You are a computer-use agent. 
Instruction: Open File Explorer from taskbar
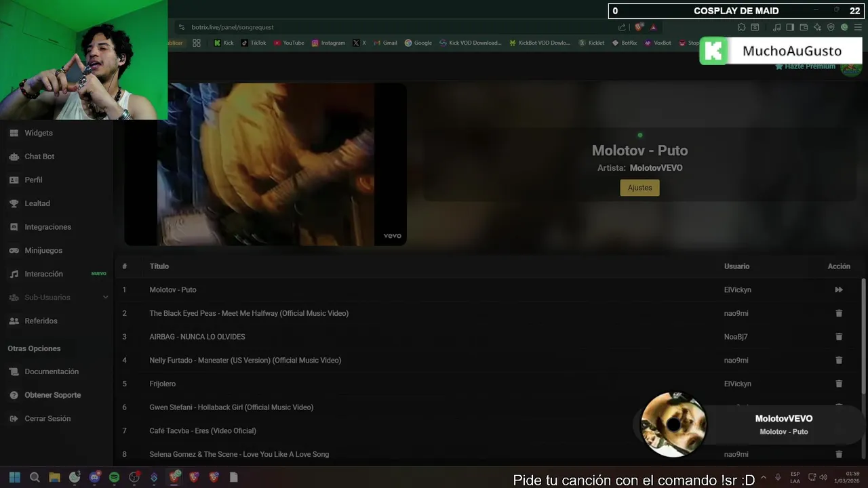(x=55, y=477)
